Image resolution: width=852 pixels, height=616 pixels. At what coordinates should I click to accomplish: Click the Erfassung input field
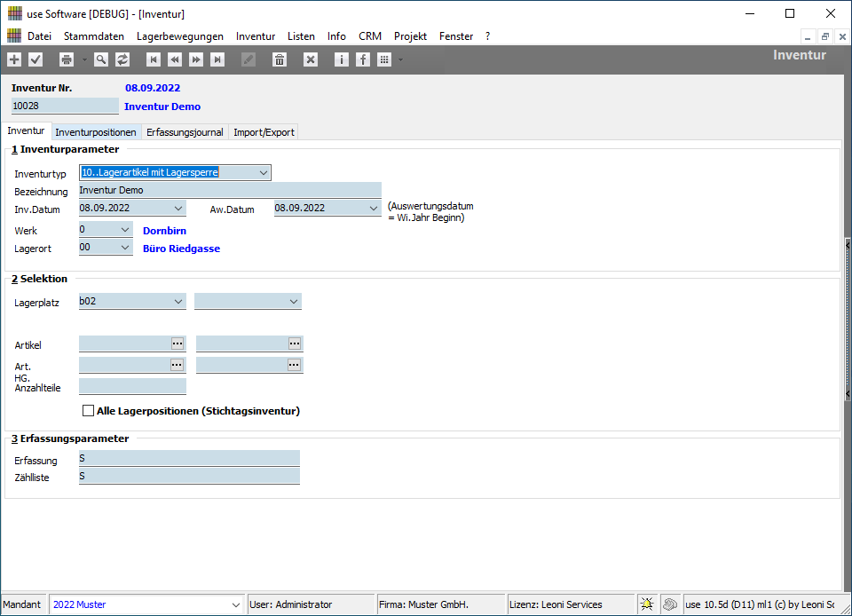(x=189, y=459)
